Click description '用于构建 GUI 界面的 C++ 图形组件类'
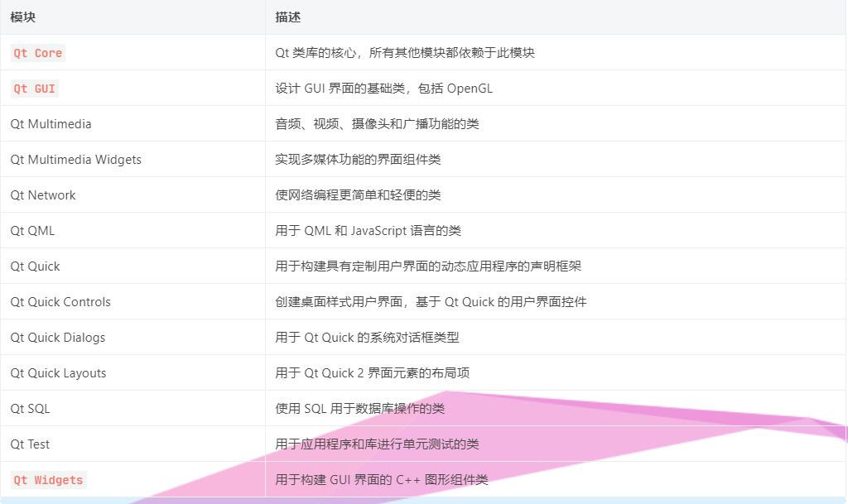Viewport: 848px width, 504px height. [x=382, y=480]
